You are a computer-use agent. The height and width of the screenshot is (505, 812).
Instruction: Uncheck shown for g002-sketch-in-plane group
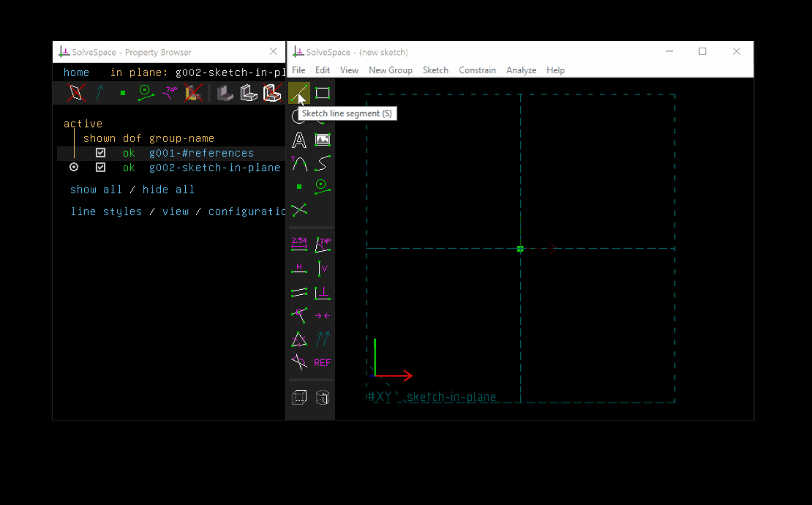click(x=100, y=167)
